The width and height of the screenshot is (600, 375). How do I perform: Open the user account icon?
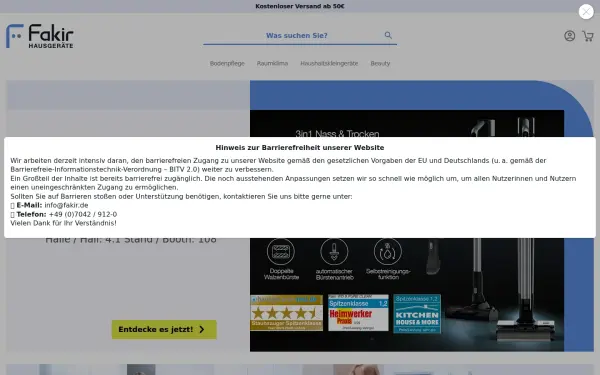tap(569, 36)
